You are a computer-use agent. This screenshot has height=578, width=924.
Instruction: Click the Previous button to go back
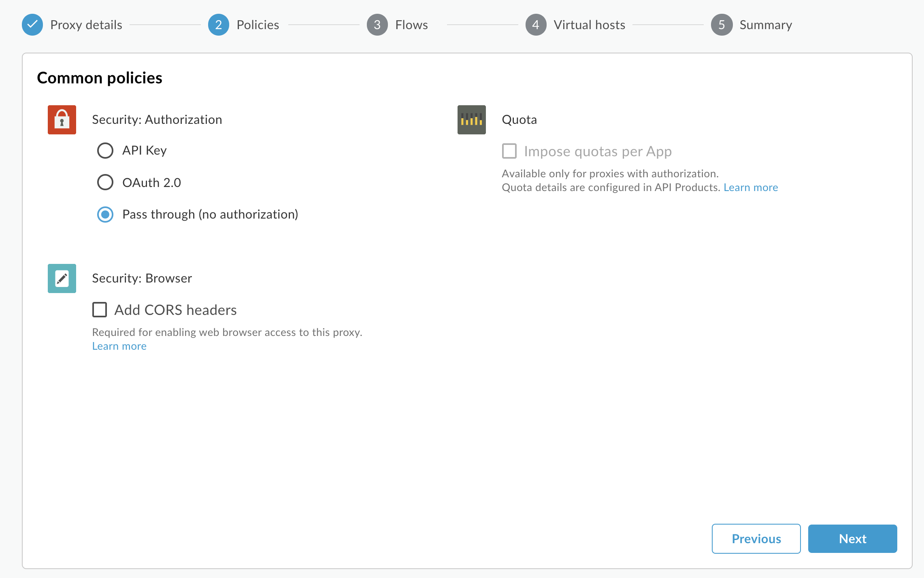pyautogui.click(x=757, y=539)
